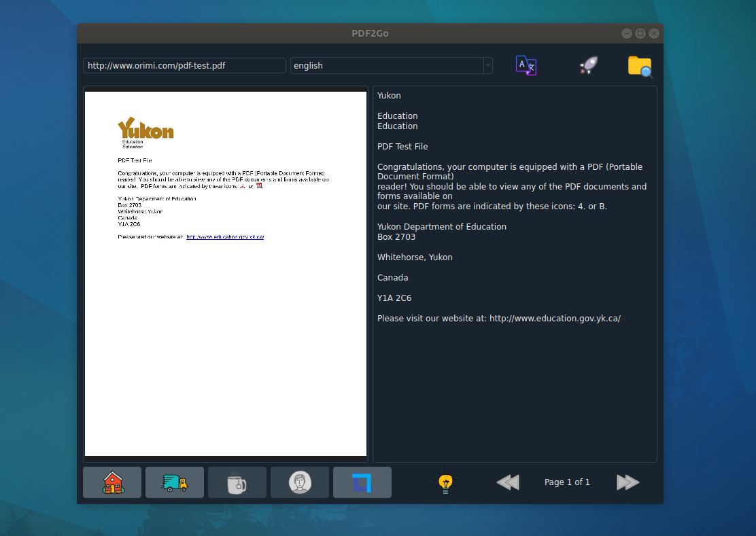Minimize the PDF2Go window
This screenshot has width=756, height=536.
[x=627, y=33]
